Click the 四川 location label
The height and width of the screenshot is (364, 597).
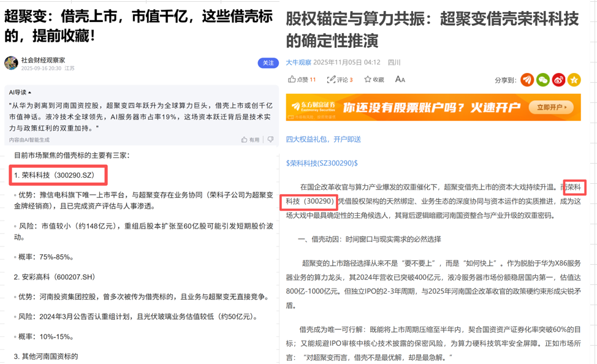click(394, 63)
